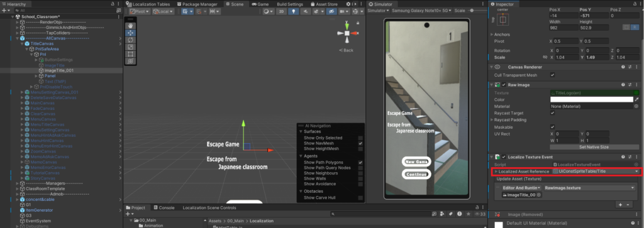The image size is (644, 228).
Task: Open the Build Settings tab
Action: coord(289,4)
